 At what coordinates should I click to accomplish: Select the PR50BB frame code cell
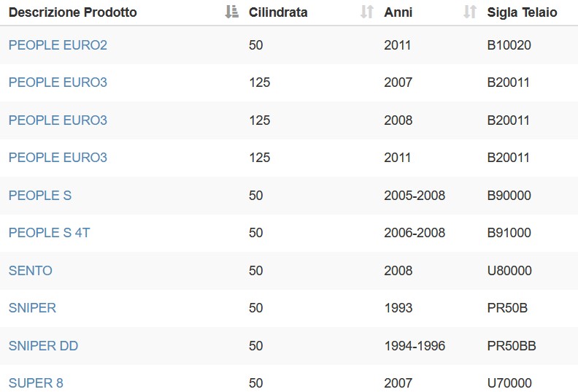(512, 346)
